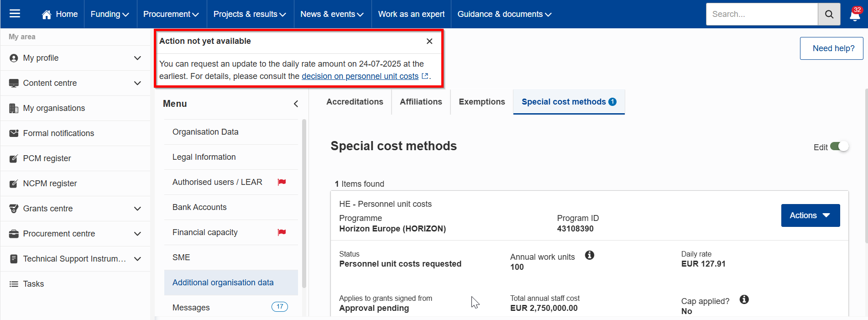Image resolution: width=868 pixels, height=320 pixels.
Task: Toggle the Edit switch off
Action: pyautogui.click(x=839, y=147)
